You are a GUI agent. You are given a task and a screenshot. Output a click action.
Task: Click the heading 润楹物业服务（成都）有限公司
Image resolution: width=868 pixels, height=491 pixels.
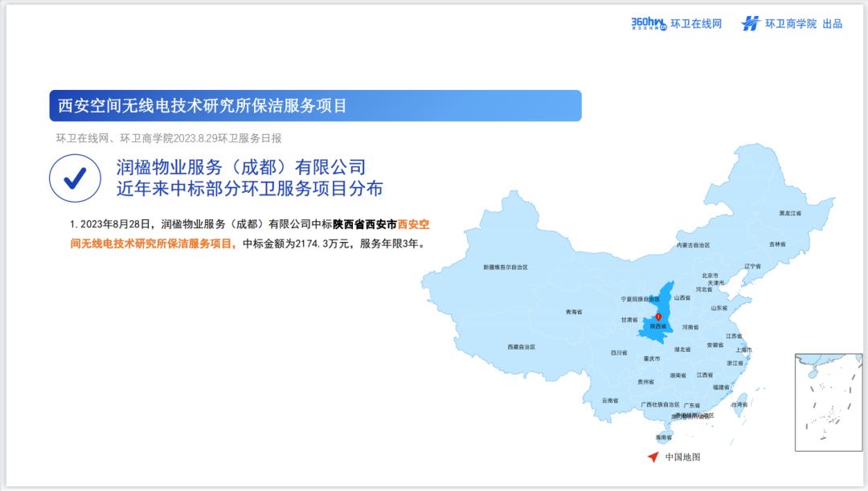coord(241,166)
